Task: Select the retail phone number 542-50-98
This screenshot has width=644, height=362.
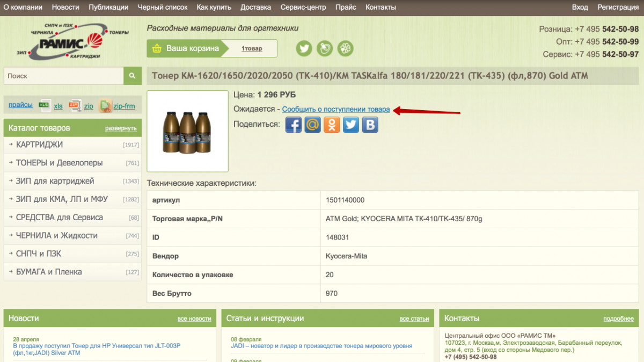Action: (x=620, y=29)
